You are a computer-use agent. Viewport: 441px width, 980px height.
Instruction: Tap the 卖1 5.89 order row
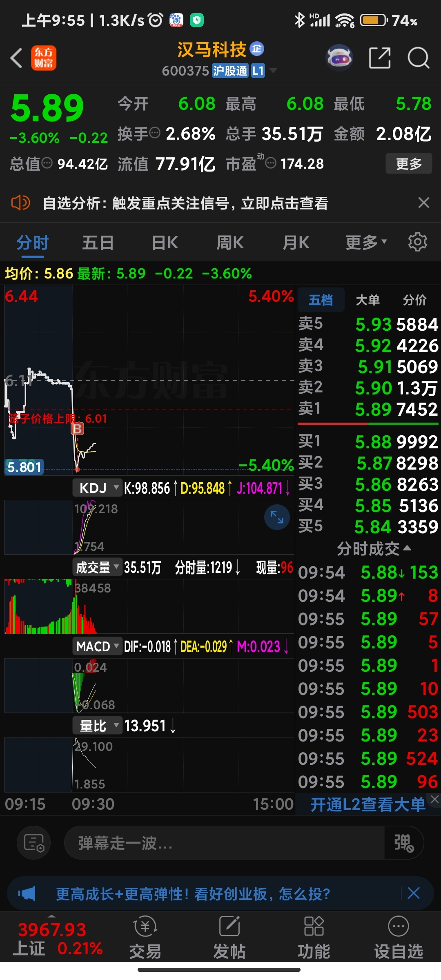368,409
